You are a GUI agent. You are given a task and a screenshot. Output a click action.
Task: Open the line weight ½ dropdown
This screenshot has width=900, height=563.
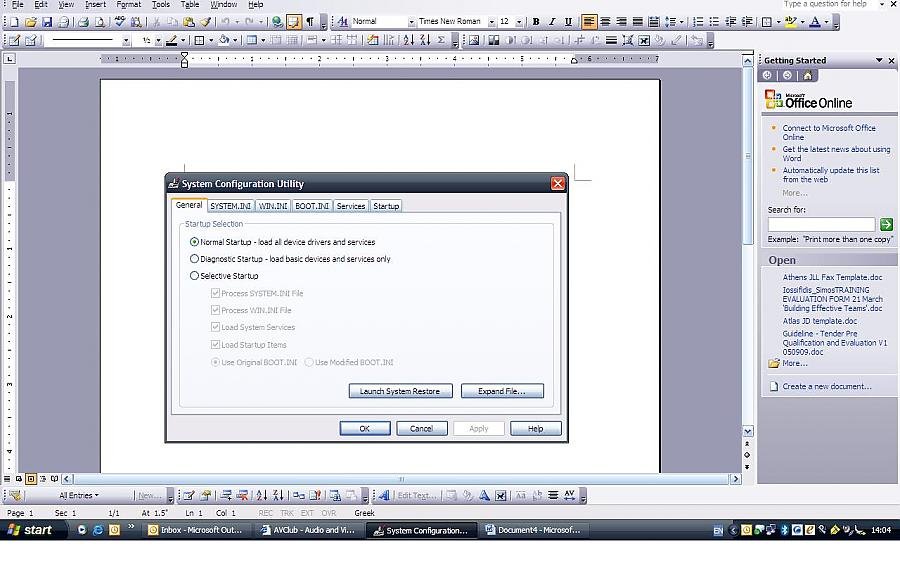(157, 40)
